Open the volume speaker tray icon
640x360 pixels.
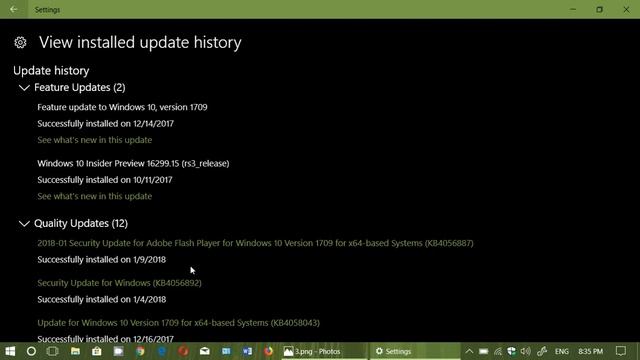tap(526, 351)
